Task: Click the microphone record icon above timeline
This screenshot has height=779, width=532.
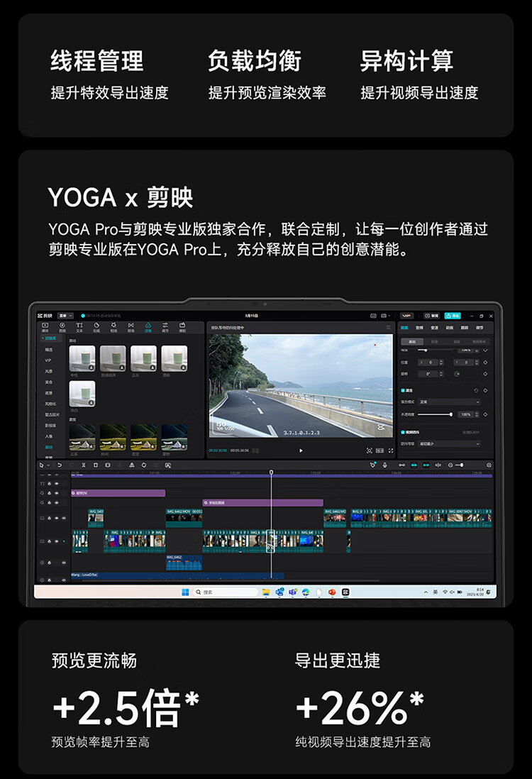Action: 384,465
